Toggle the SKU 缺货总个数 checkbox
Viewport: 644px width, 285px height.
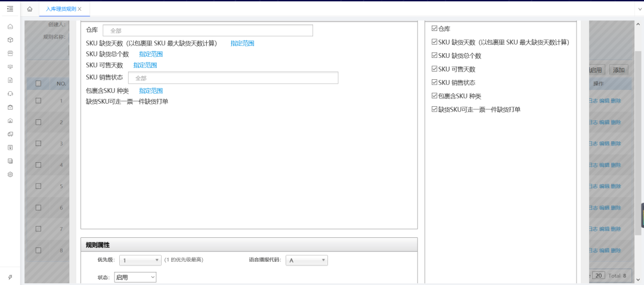point(434,55)
